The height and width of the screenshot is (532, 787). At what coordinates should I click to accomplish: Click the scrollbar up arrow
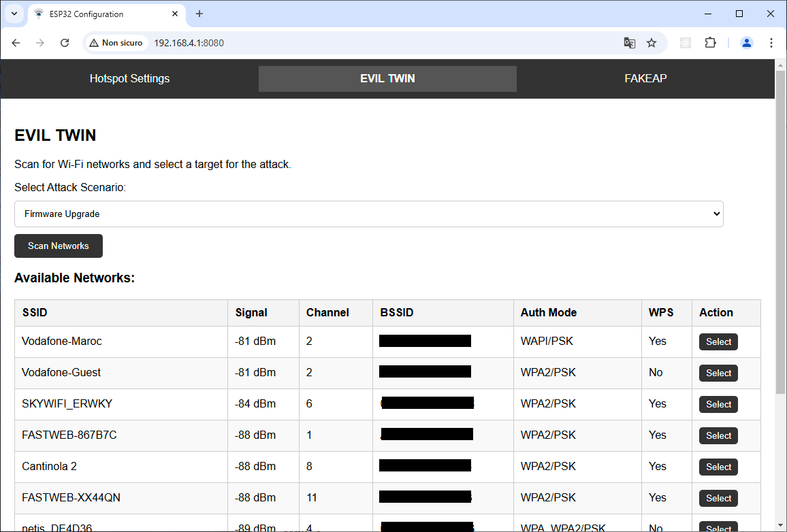click(780, 65)
